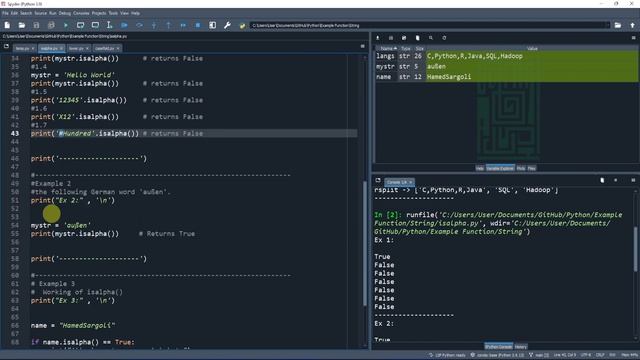Open the Tools menu
Viewport: 640px width, 360px height.
[x=113, y=13]
